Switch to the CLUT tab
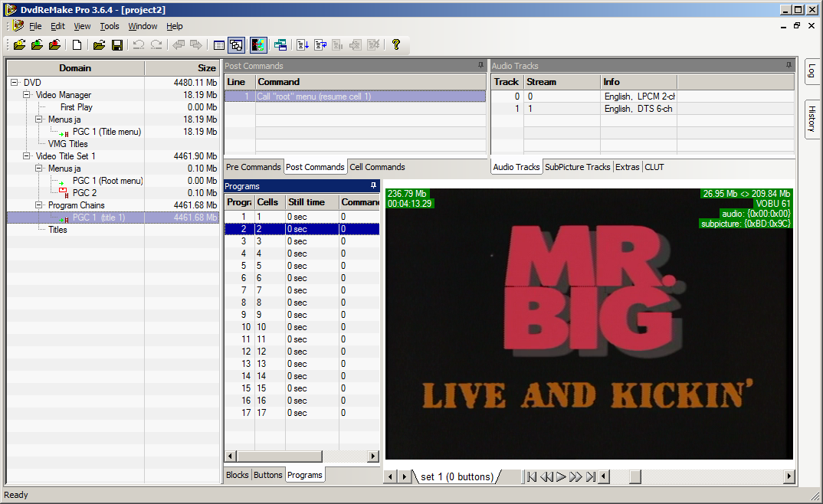The image size is (823, 504). 654,167
